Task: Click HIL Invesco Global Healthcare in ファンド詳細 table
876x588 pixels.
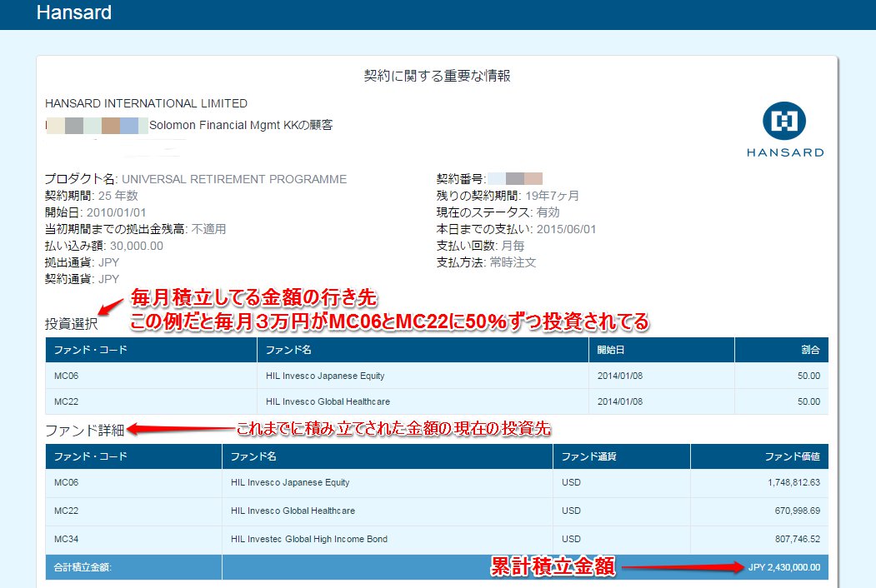Action: coord(293,511)
